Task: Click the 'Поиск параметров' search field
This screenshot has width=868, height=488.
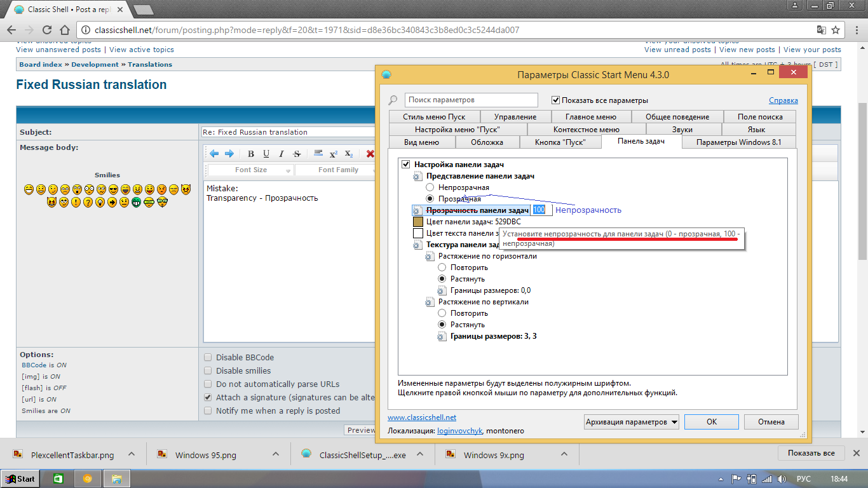Action: 471,100
